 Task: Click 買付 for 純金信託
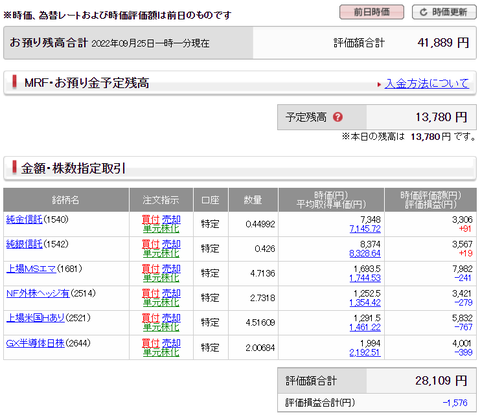(151, 219)
